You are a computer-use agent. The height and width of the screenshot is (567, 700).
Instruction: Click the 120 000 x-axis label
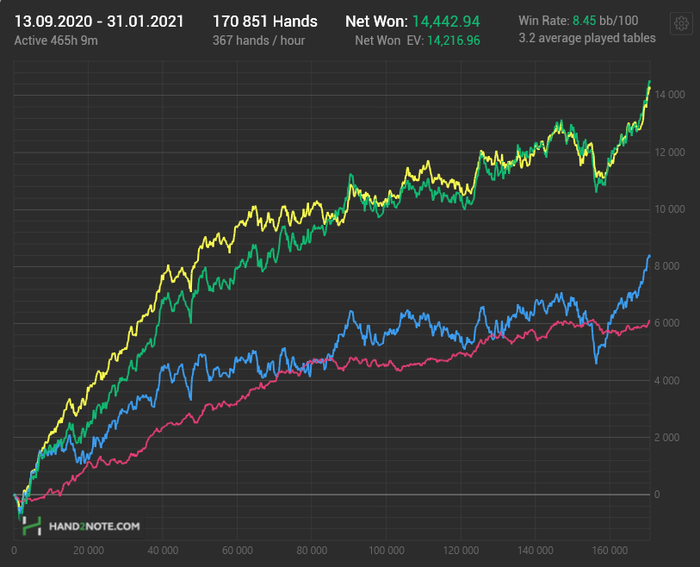(x=461, y=550)
